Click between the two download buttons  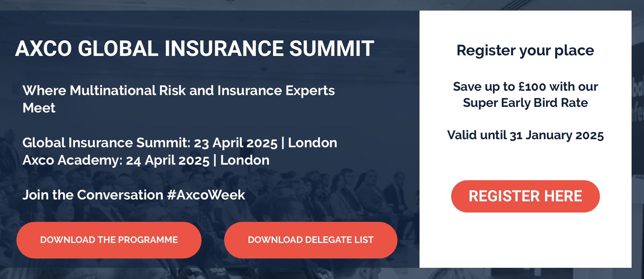[213, 240]
